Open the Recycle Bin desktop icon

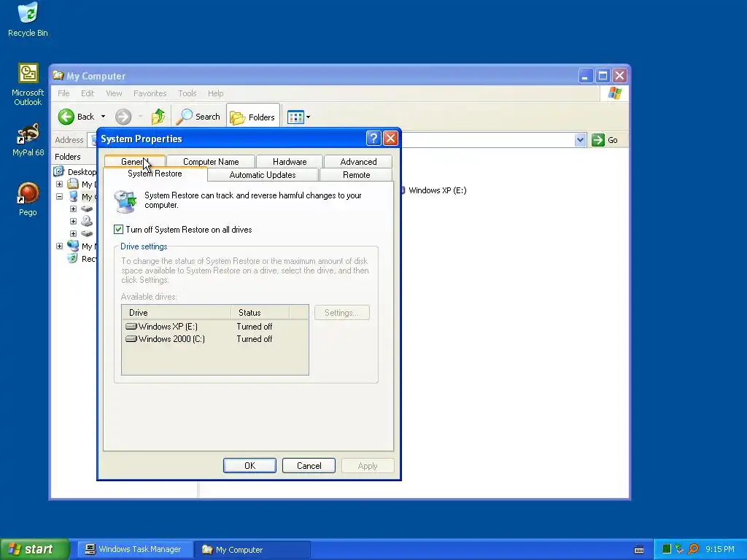(x=28, y=20)
